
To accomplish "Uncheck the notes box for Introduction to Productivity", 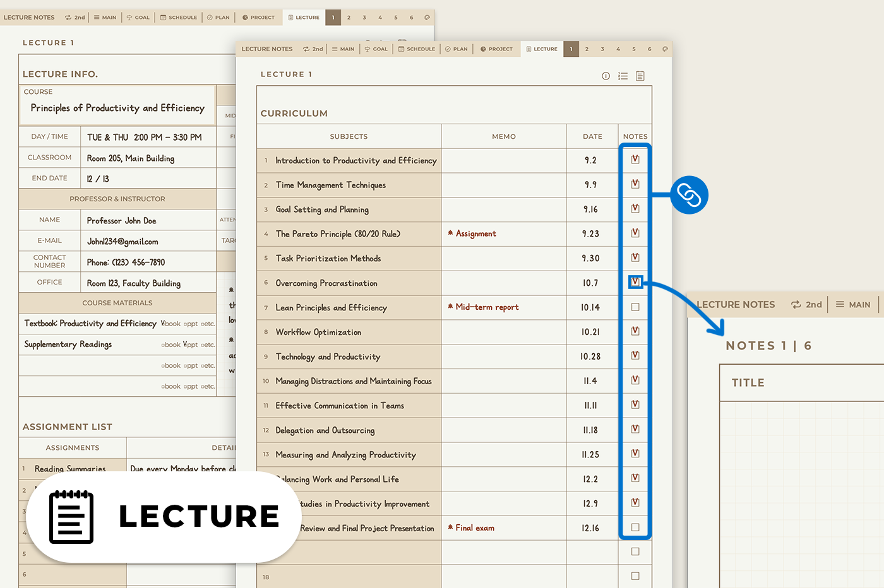I will [635, 160].
